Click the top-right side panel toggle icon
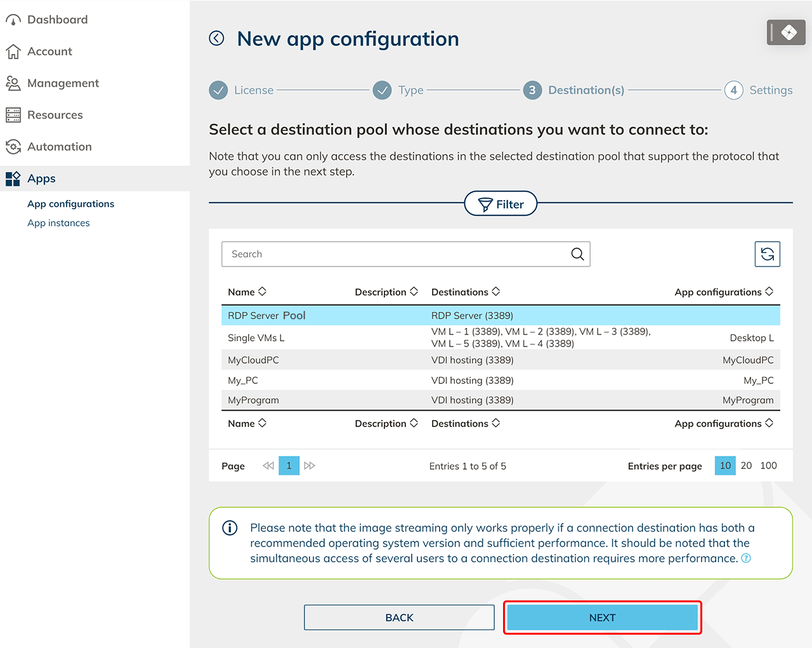The height and width of the screenshot is (648, 812). tap(785, 32)
